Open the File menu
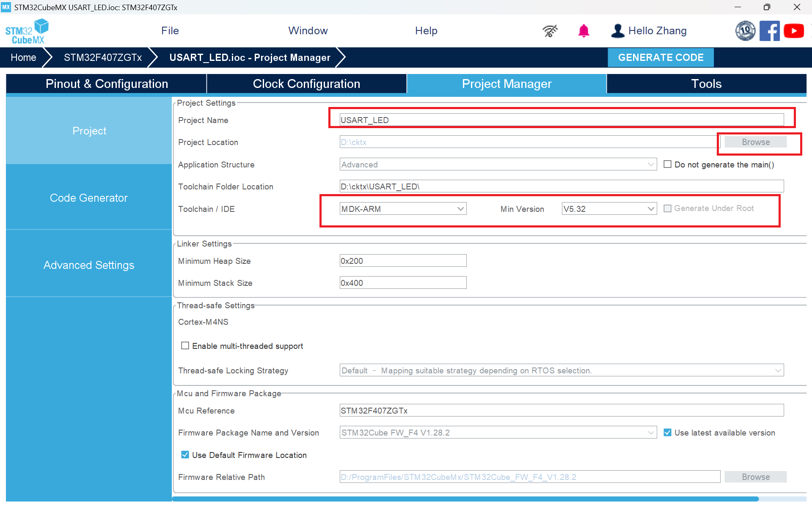 click(x=170, y=31)
